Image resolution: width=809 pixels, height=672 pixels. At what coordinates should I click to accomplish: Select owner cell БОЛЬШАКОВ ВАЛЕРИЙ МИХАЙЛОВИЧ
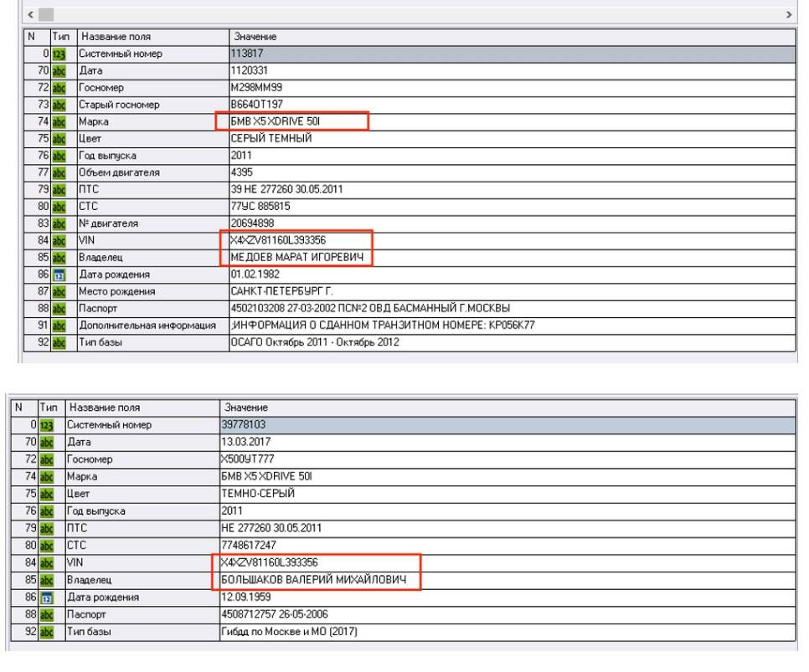pyautogui.click(x=314, y=579)
